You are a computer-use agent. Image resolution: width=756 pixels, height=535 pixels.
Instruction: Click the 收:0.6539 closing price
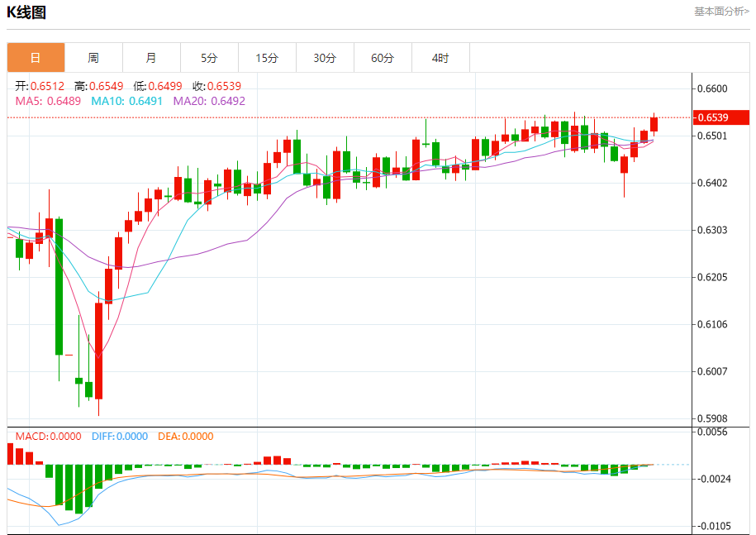pos(217,86)
